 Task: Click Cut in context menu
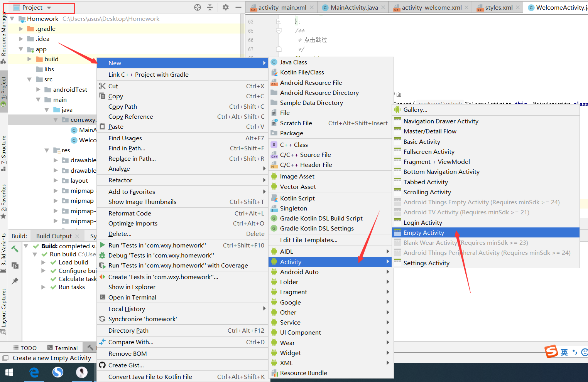[182, 86]
